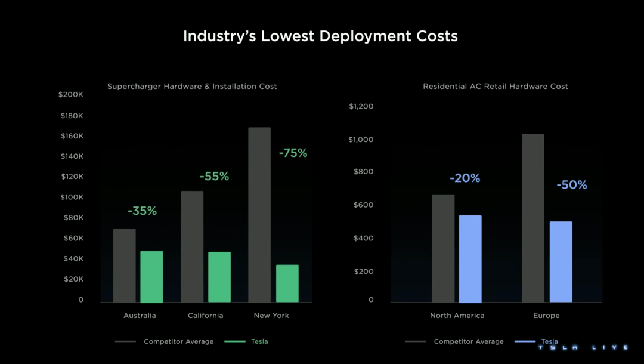Select the $160K axis label
This screenshot has width=644, height=364.
pos(72,136)
